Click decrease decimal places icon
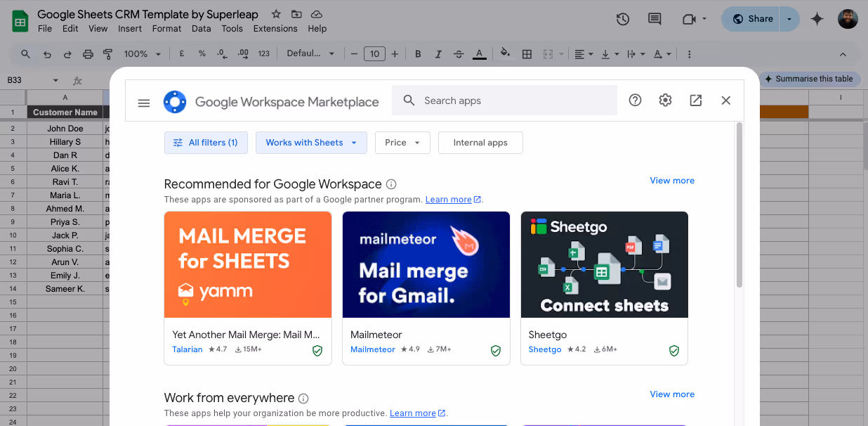This screenshot has height=426, width=868. coord(223,54)
